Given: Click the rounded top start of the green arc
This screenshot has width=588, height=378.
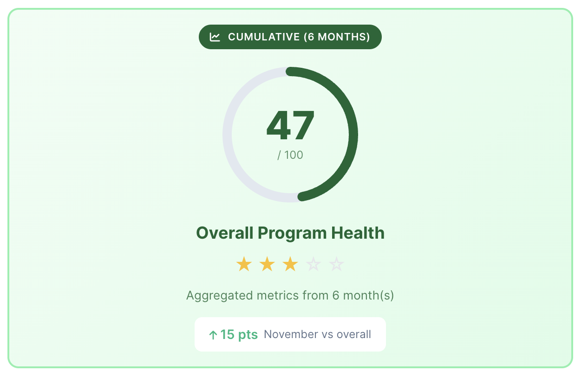Looking at the screenshot, I should coord(290,72).
